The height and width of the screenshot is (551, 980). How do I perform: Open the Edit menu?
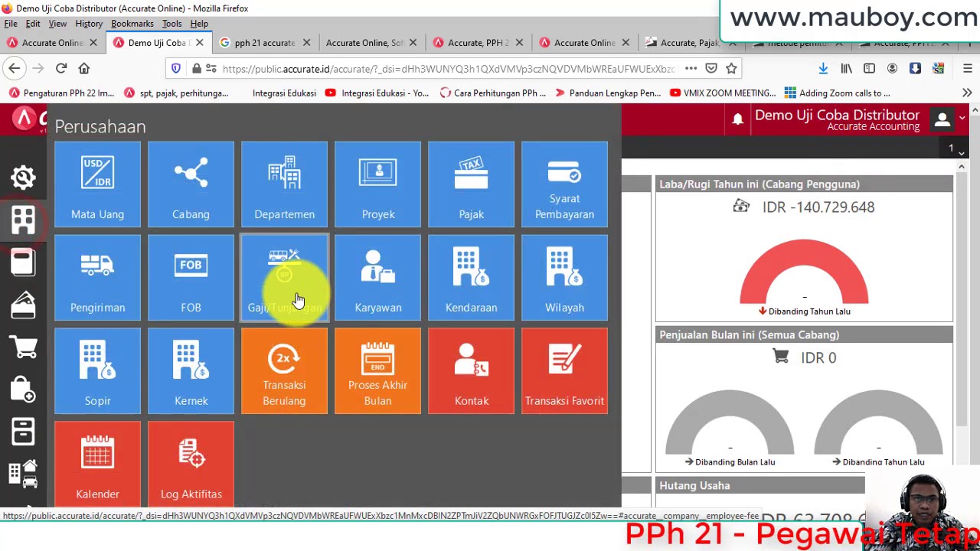pos(33,24)
